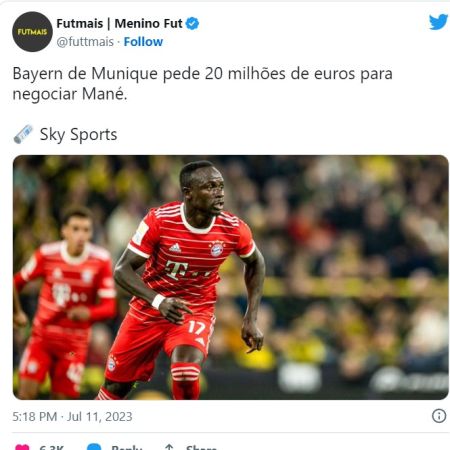
Task: Open the Twitter bird logo
Action: pyautogui.click(x=438, y=22)
